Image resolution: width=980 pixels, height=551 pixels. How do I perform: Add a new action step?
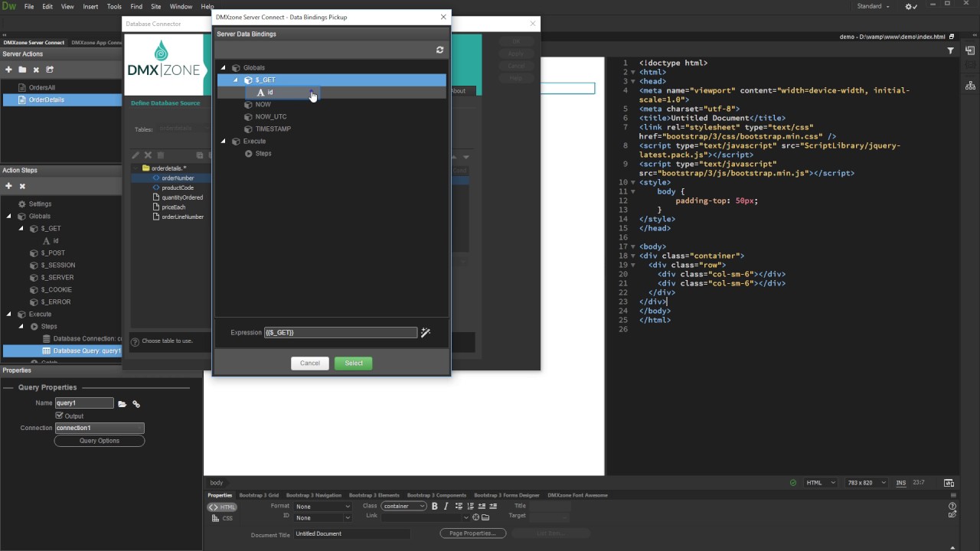point(8,186)
